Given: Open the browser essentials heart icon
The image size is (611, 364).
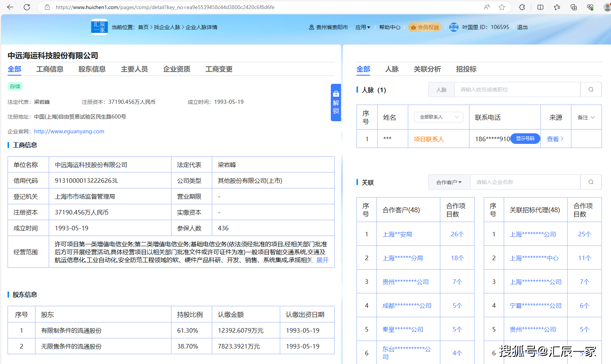Looking at the screenshot, I should (590, 7).
